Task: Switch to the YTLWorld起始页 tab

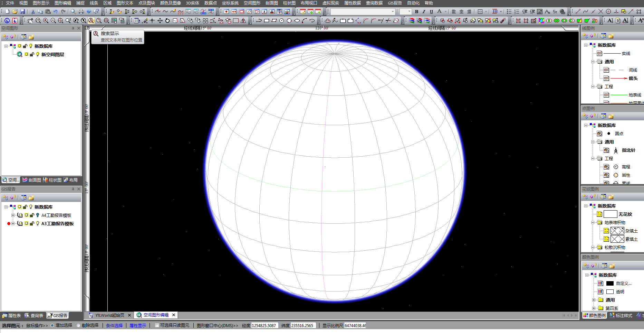Action: [110, 315]
